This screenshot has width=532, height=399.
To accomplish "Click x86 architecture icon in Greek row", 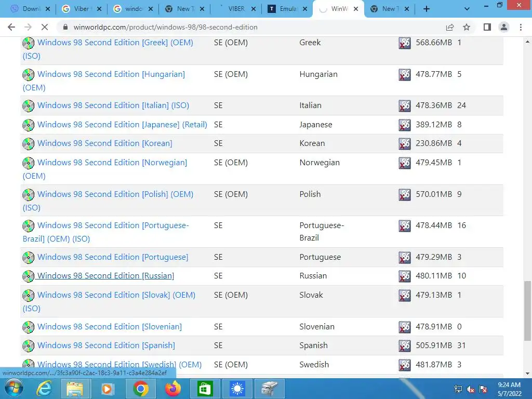I will pyautogui.click(x=404, y=43).
